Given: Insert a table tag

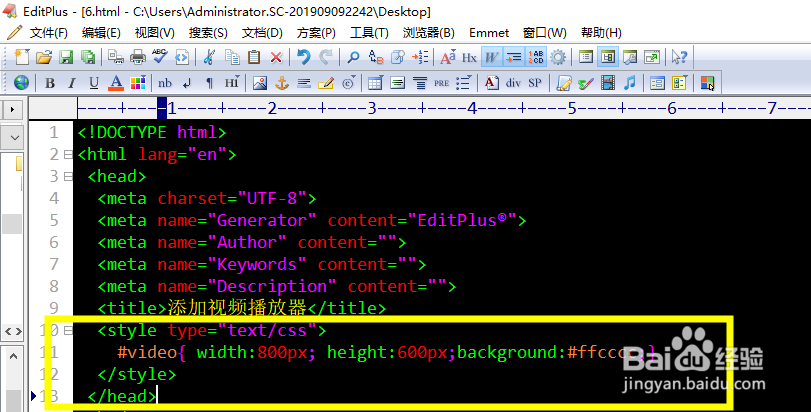Looking at the screenshot, I should [376, 82].
